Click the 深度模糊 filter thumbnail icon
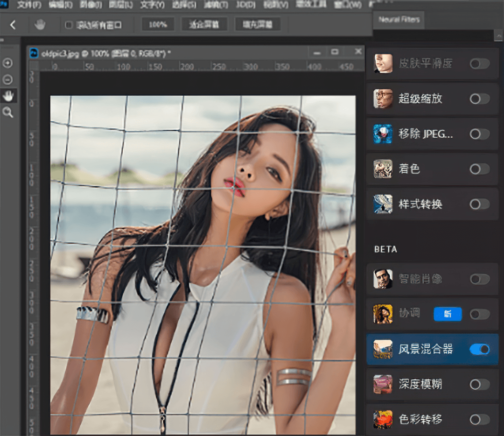Viewport: 504px width, 436px height. pos(383,384)
